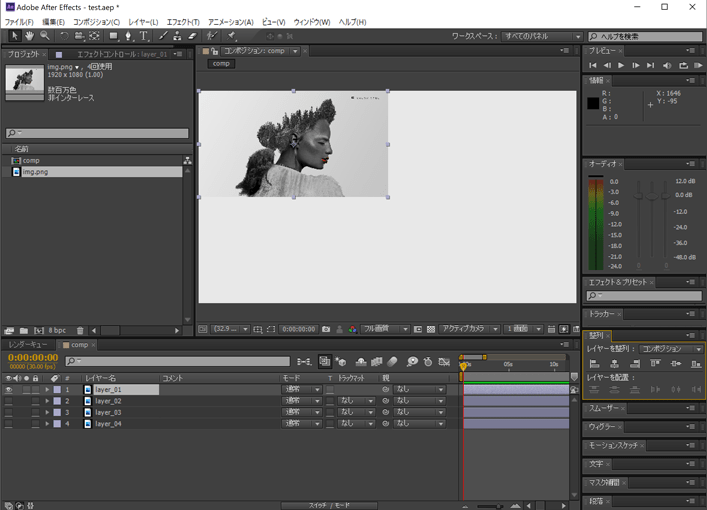Click the show channel RGB icon

(352, 329)
